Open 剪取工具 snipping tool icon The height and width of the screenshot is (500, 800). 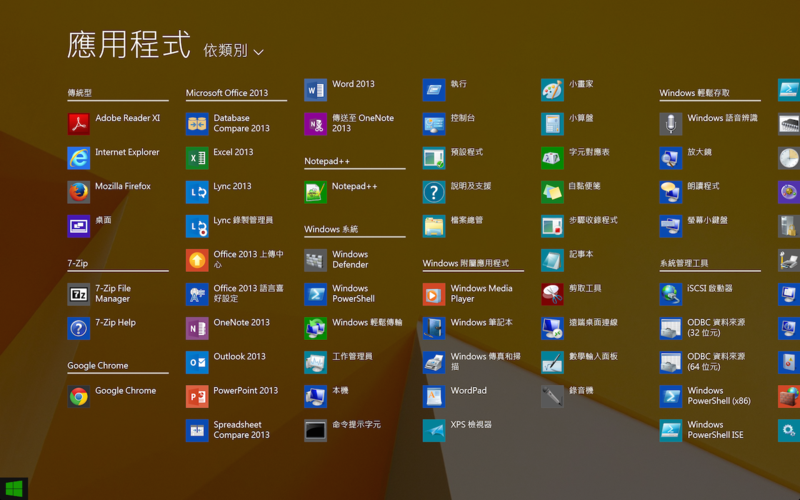tap(552, 294)
